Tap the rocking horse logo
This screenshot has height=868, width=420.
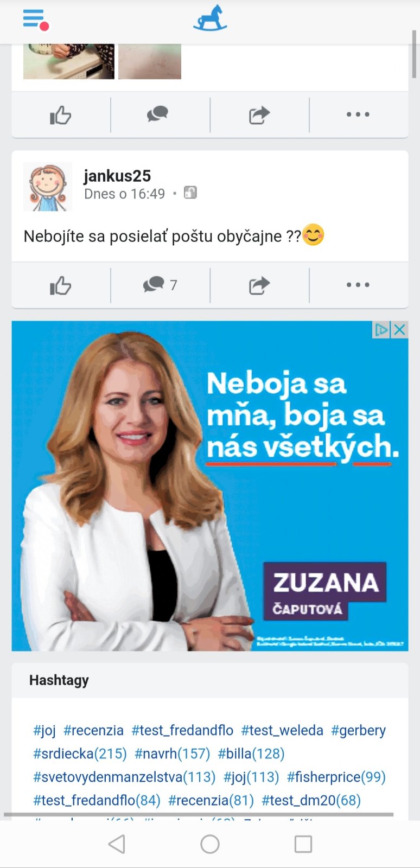[210, 18]
